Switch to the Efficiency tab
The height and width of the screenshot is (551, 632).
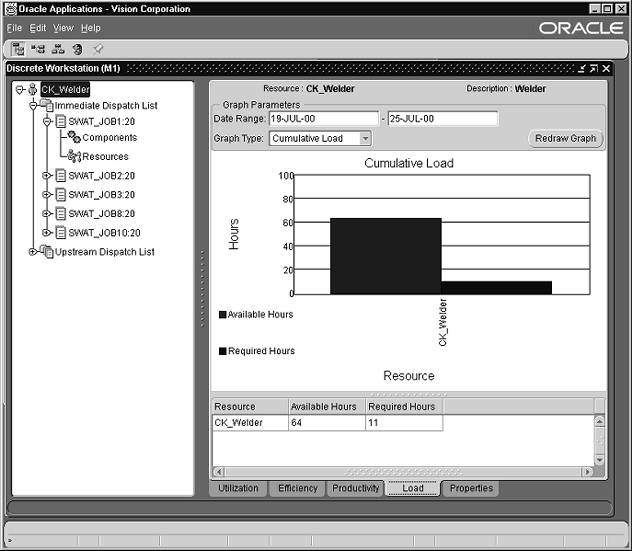[298, 488]
